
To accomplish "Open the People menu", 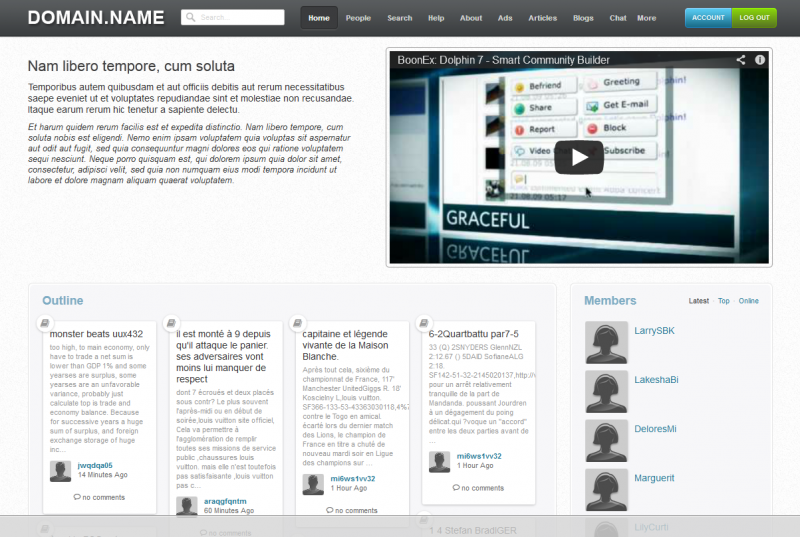I will point(358,18).
